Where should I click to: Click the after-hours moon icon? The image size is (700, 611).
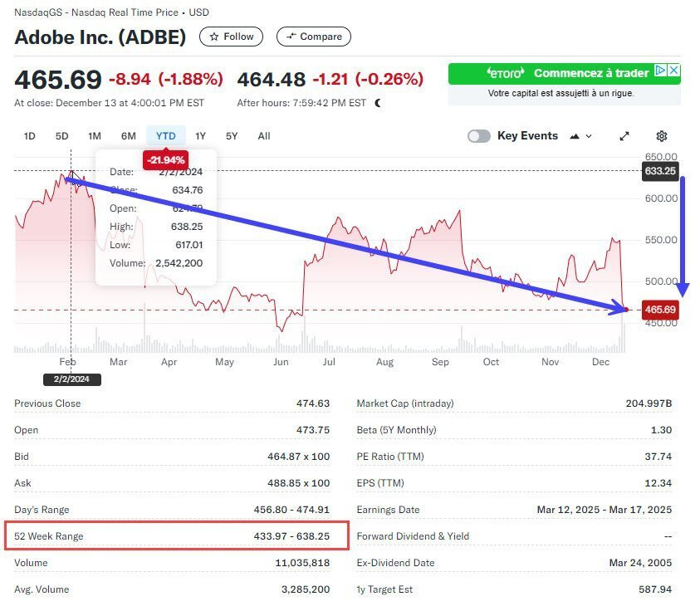pyautogui.click(x=379, y=103)
